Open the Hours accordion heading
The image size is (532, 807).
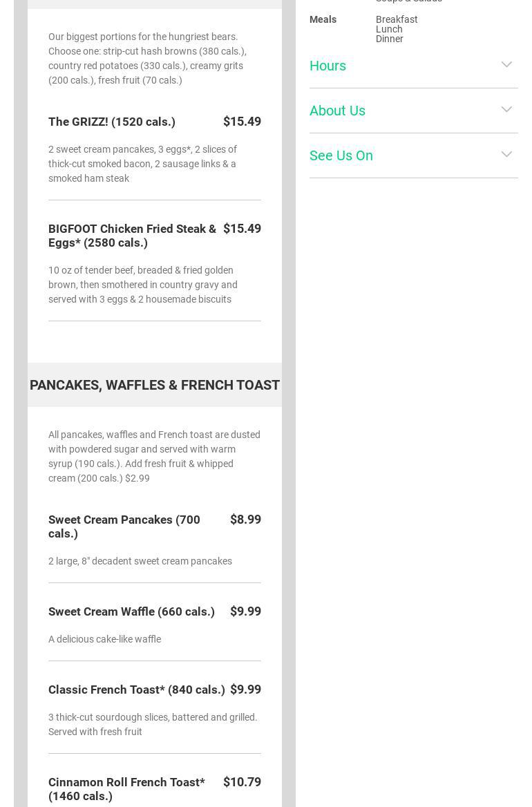click(328, 66)
